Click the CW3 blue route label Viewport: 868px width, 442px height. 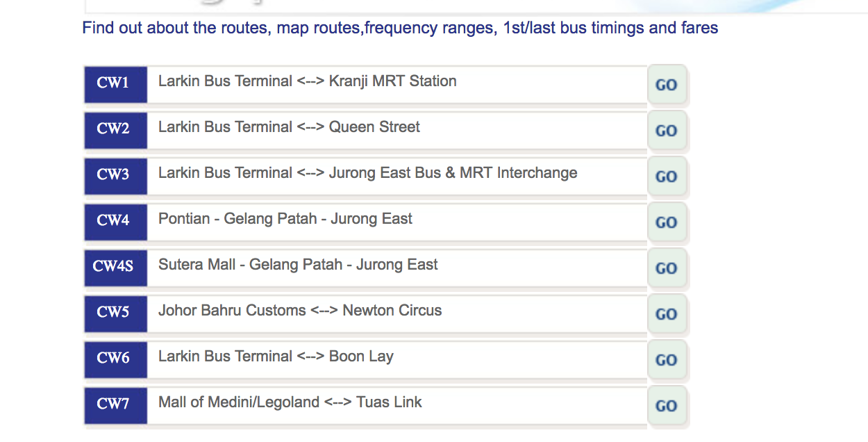(115, 175)
